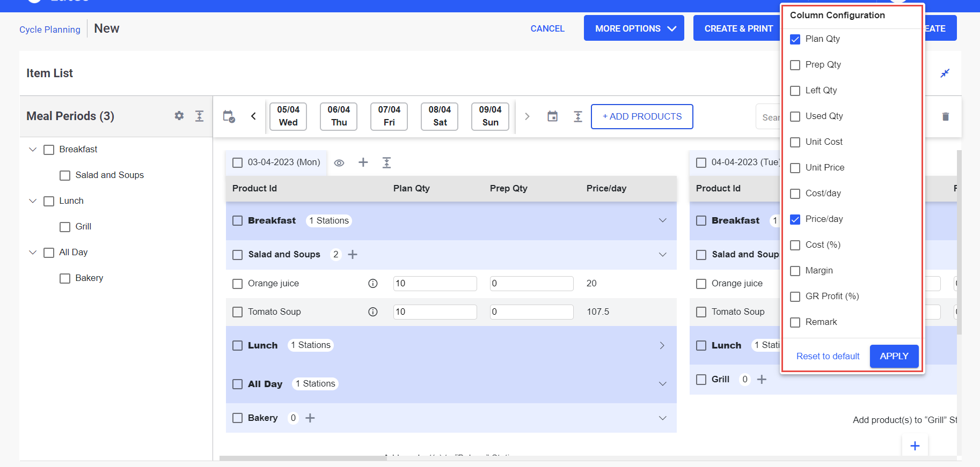Add product to Salad and Soups station

[x=353, y=255]
